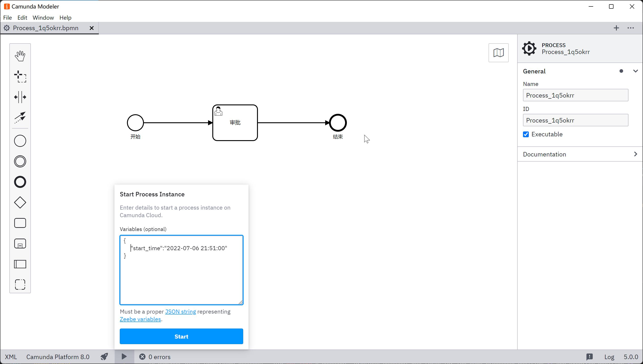Image resolution: width=643 pixels, height=364 pixels.
Task: Click the deploy rocket icon
Action: click(x=104, y=357)
